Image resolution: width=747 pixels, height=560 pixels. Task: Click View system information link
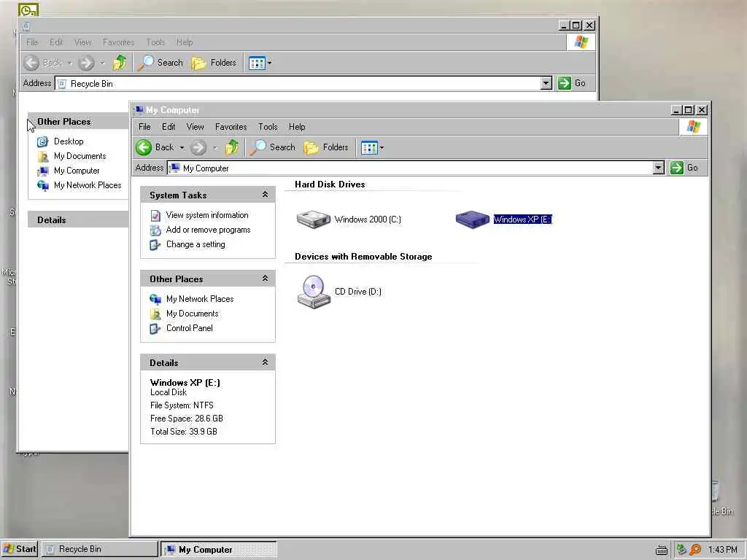point(206,215)
